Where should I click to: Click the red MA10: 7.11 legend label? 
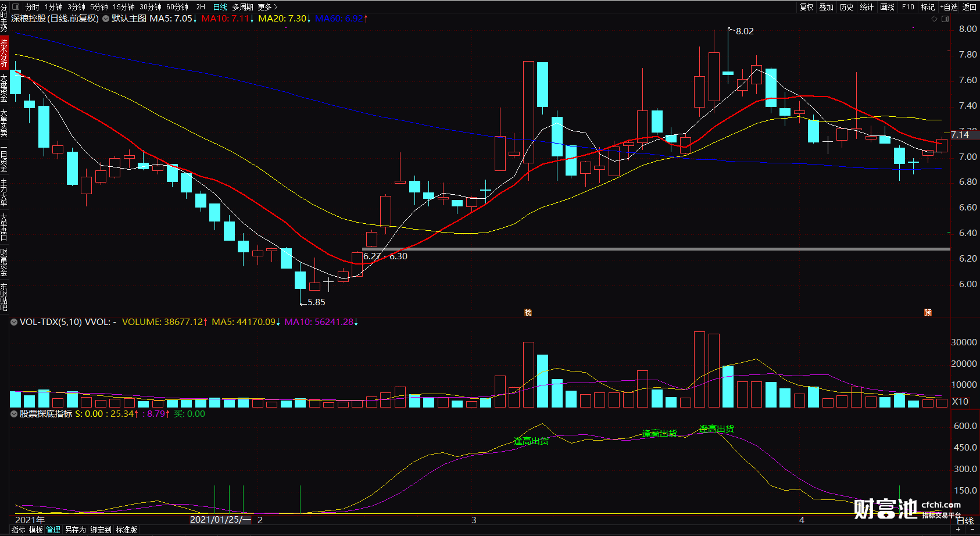click(228, 19)
